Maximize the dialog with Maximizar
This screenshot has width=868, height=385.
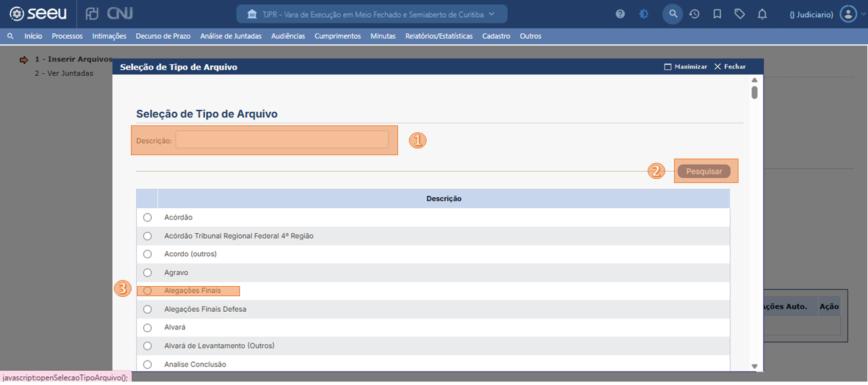[686, 67]
